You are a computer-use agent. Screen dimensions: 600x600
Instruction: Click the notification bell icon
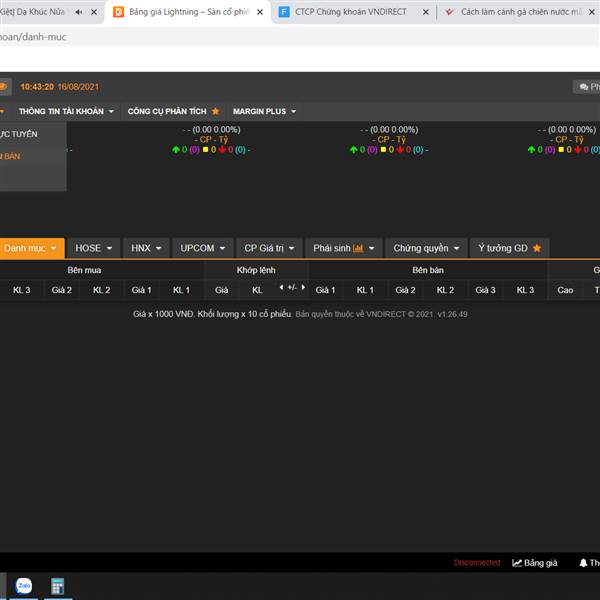[x=583, y=563]
